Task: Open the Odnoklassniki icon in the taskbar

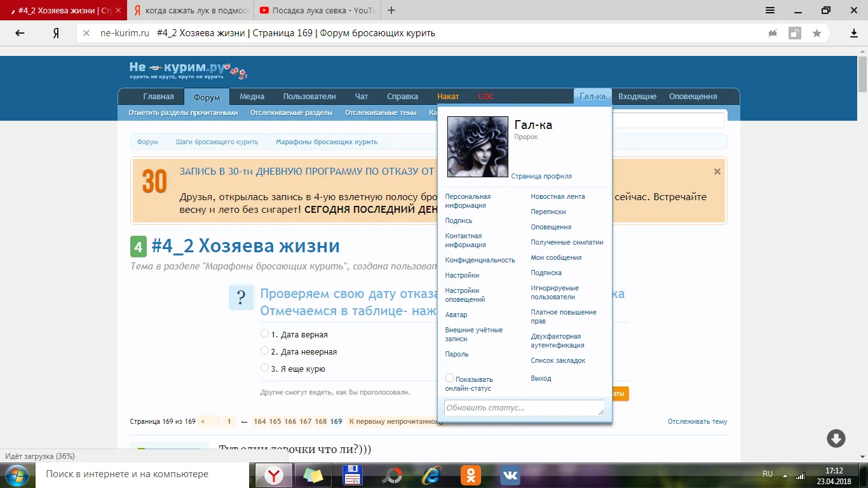Action: [471, 475]
